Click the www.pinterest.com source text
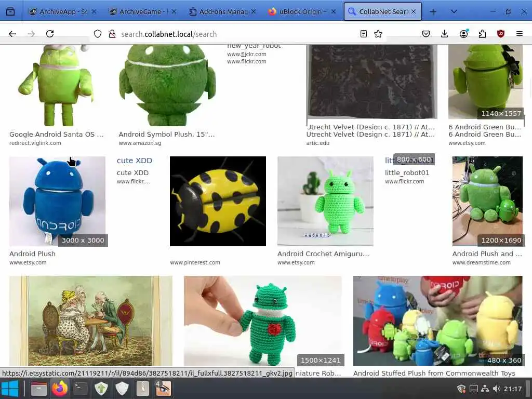 click(x=195, y=262)
